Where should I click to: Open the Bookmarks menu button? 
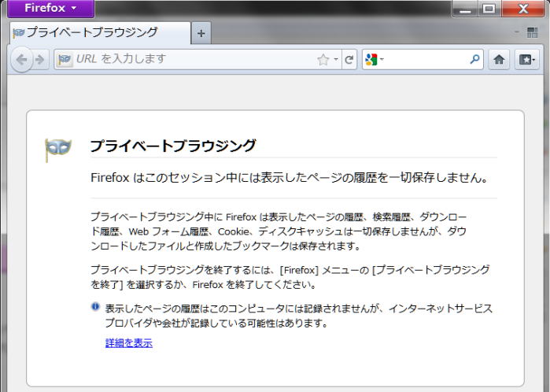tap(527, 59)
